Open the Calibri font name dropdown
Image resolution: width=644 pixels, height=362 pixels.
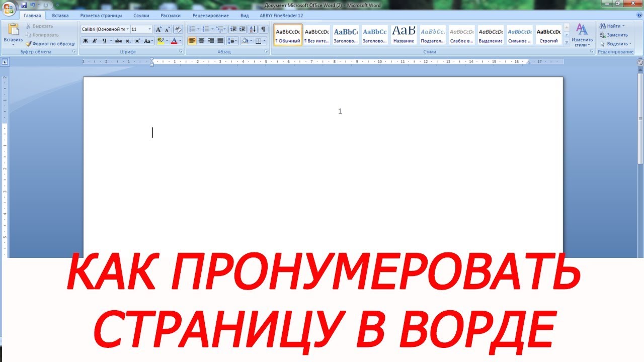click(x=127, y=29)
